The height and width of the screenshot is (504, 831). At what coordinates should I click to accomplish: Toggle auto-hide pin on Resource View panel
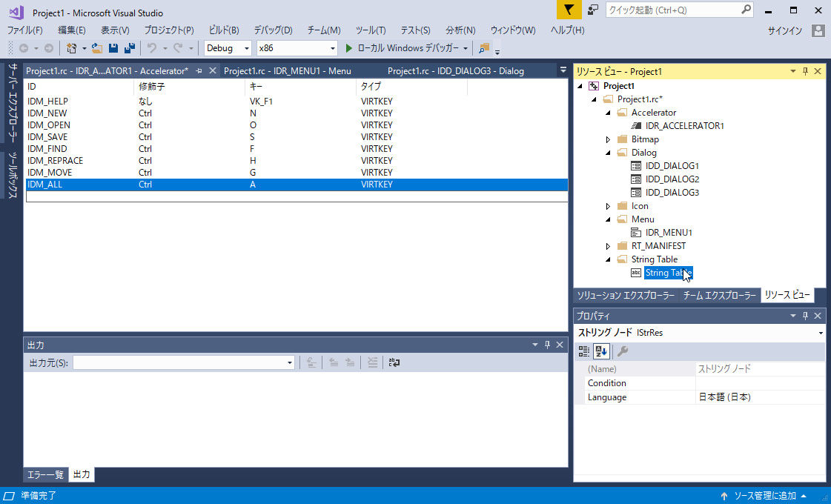805,71
